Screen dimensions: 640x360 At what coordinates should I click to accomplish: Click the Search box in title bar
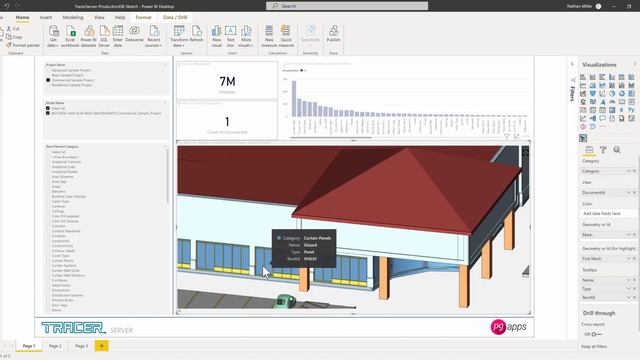tap(347, 6)
